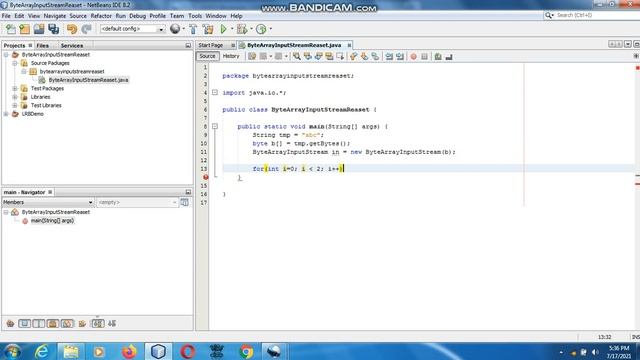This screenshot has height=360, width=640.
Task: Select main(String[] args) in Navigator
Action: pyautogui.click(x=52, y=221)
